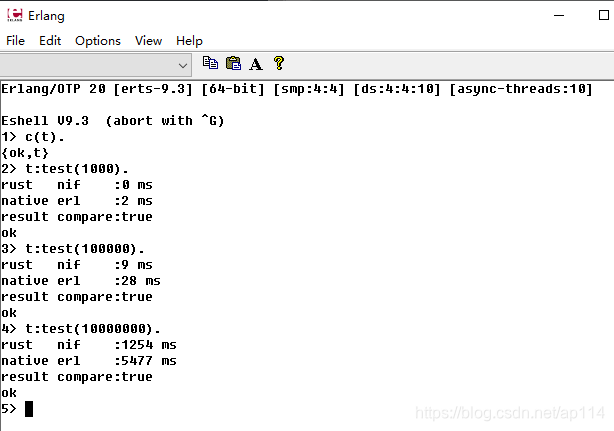Image resolution: width=614 pixels, height=431 pixels.
Task: Click the '{ok,t}' output line
Action: [x=25, y=153]
